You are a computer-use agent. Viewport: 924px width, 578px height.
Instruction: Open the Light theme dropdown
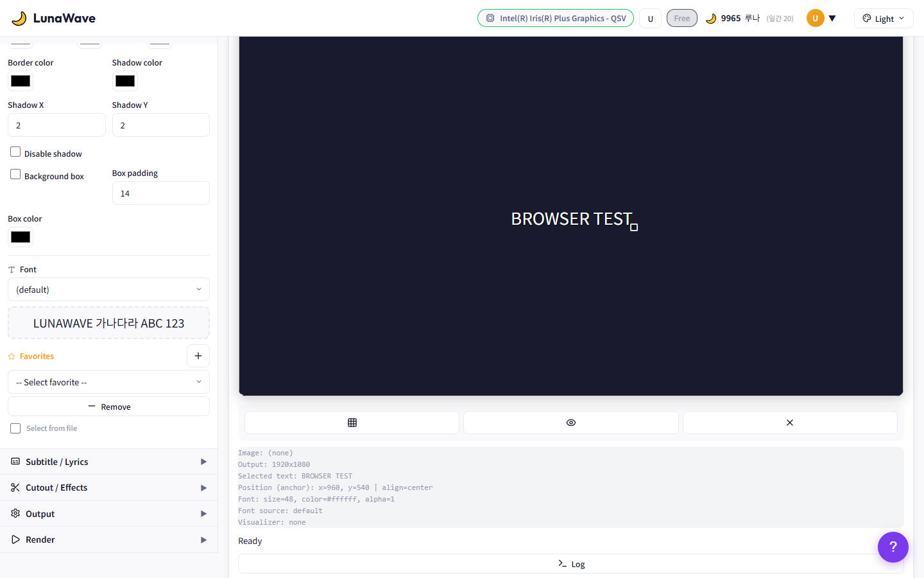[x=883, y=19]
